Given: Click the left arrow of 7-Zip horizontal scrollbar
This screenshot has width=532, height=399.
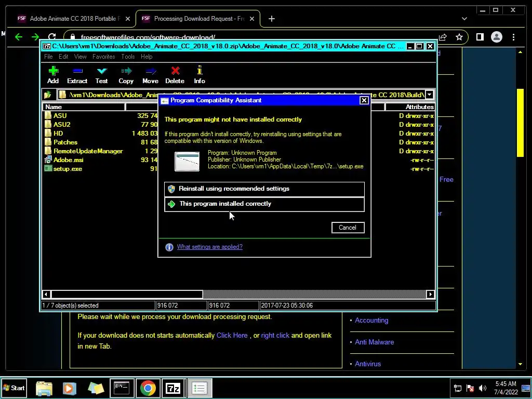Looking at the screenshot, I should (x=46, y=294).
